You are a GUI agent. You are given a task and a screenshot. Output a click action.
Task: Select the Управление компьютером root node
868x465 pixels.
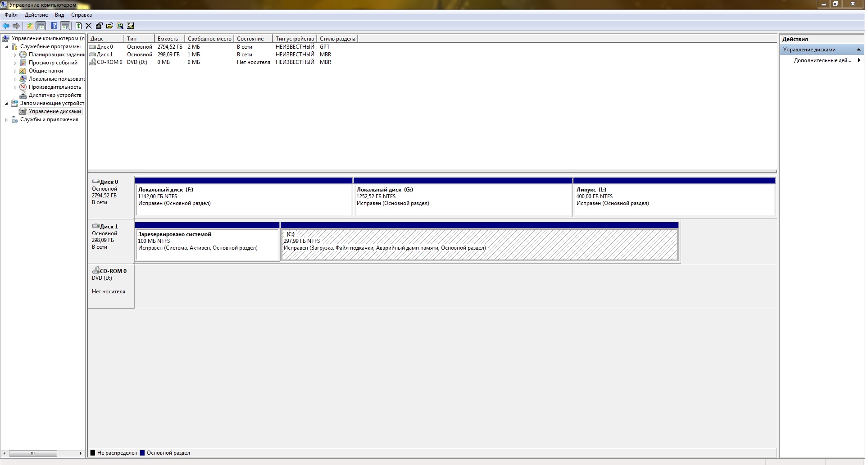48,38
